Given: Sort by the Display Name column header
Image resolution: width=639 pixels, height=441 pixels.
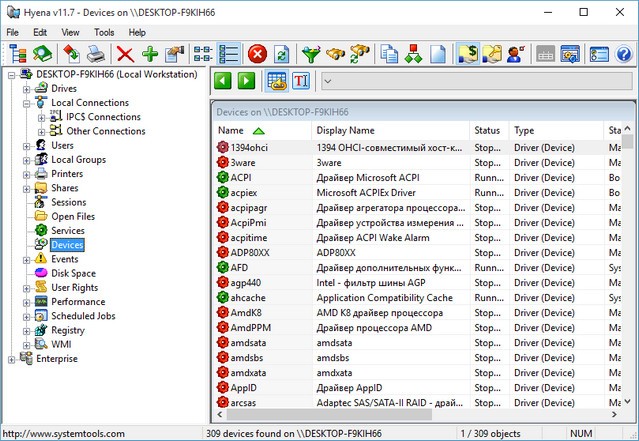Looking at the screenshot, I should 345,130.
